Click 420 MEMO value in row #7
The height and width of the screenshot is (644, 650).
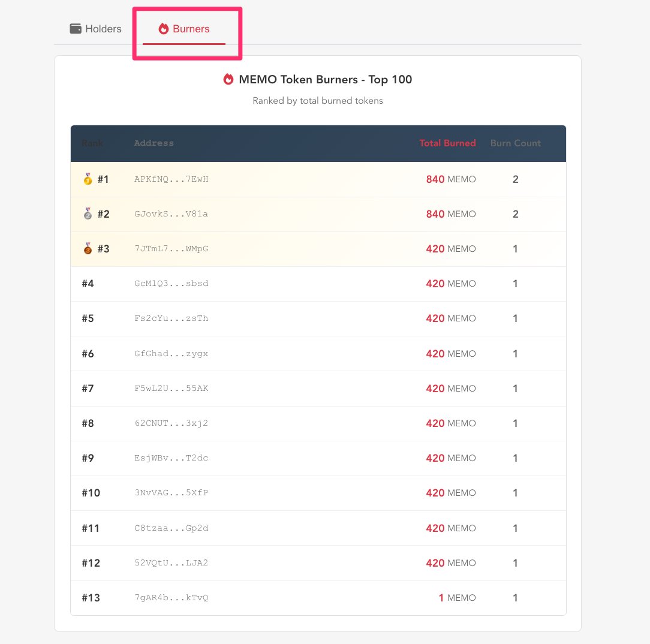point(451,389)
